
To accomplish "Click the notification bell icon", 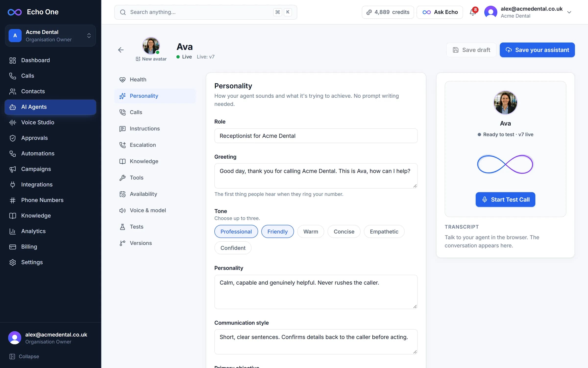I will (473, 12).
